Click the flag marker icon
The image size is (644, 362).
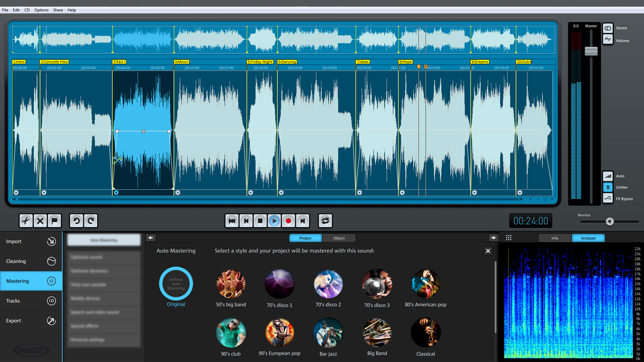(54, 221)
